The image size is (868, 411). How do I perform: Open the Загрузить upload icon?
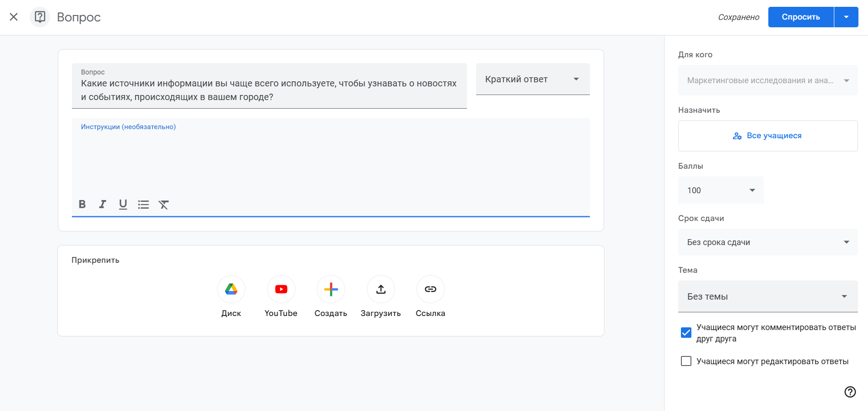[381, 289]
